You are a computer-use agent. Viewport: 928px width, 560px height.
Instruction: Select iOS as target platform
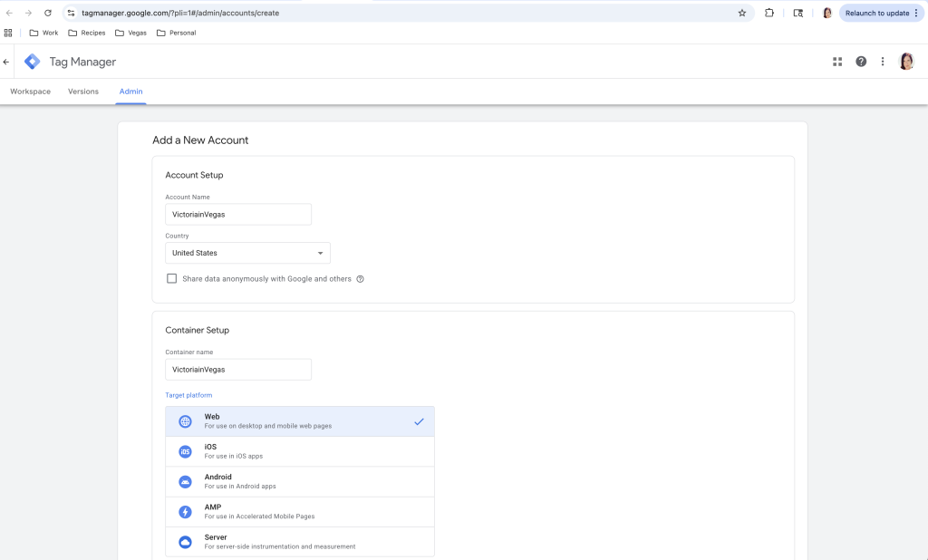click(299, 451)
